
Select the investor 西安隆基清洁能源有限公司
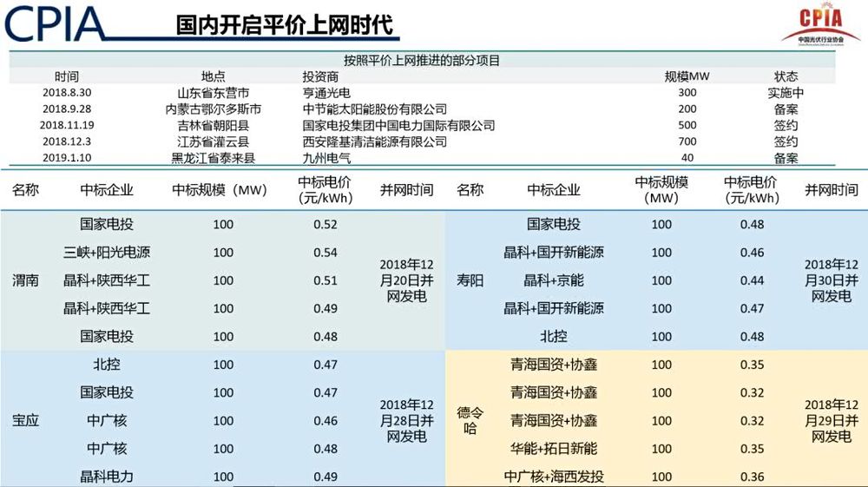374,141
